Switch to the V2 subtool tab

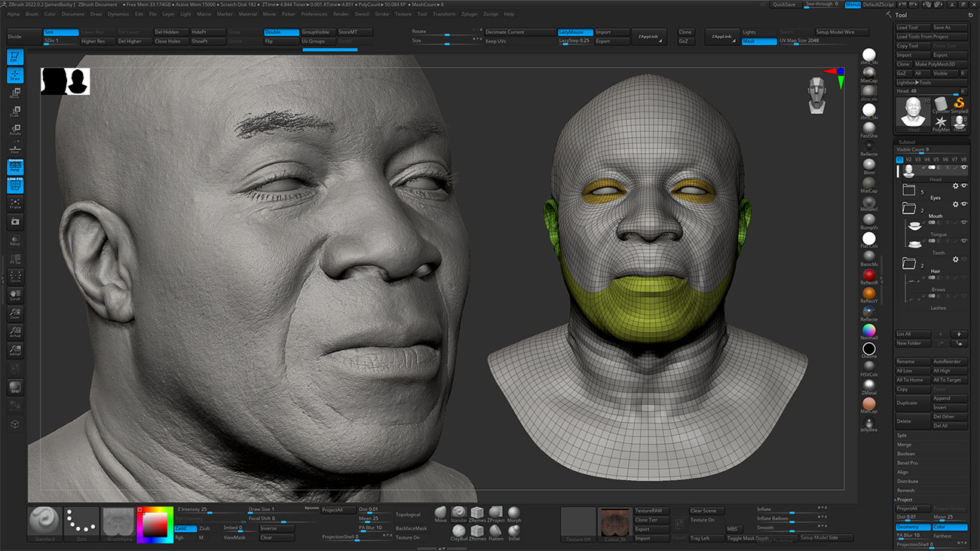pos(908,160)
